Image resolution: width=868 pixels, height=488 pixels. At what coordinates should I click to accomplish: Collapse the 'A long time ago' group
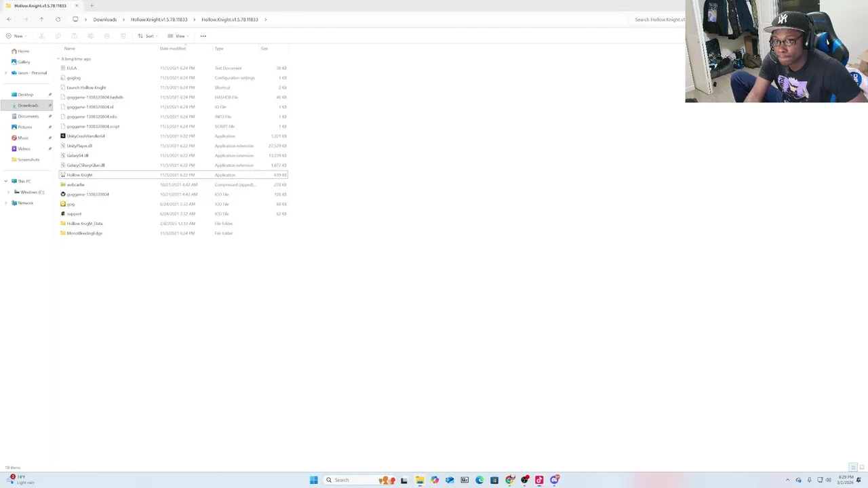point(58,59)
